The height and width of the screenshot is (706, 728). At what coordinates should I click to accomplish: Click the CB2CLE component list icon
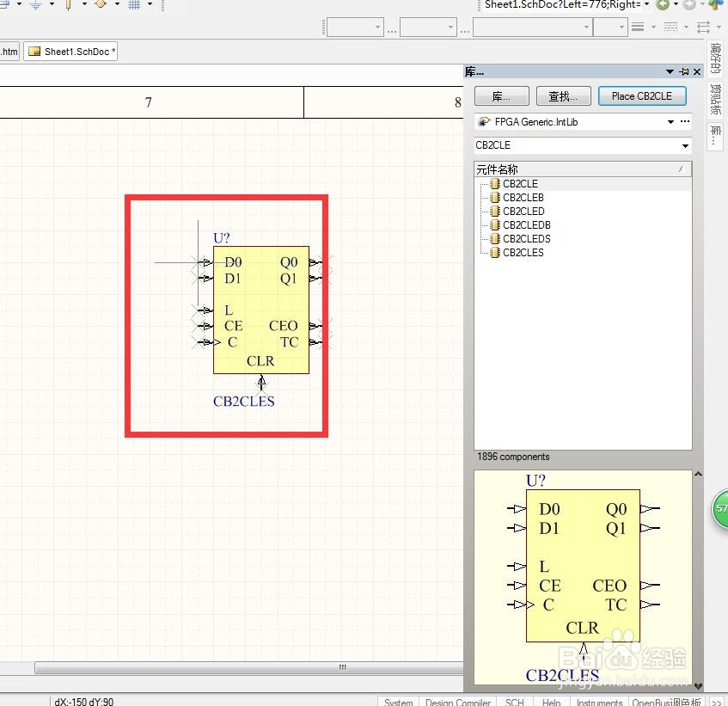[495, 184]
